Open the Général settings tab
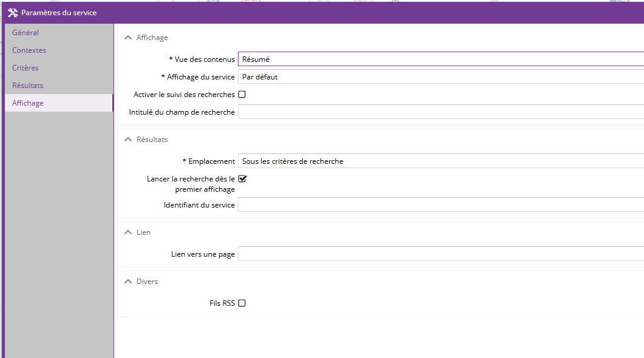The image size is (644, 358). [25, 33]
